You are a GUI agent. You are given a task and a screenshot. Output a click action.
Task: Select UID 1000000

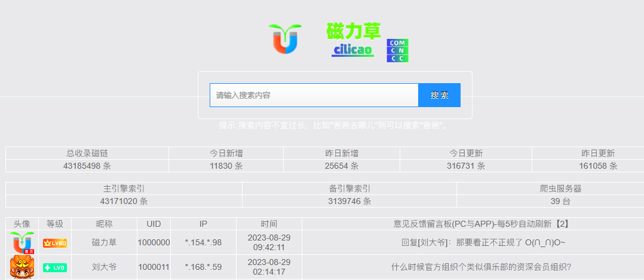[154, 242]
